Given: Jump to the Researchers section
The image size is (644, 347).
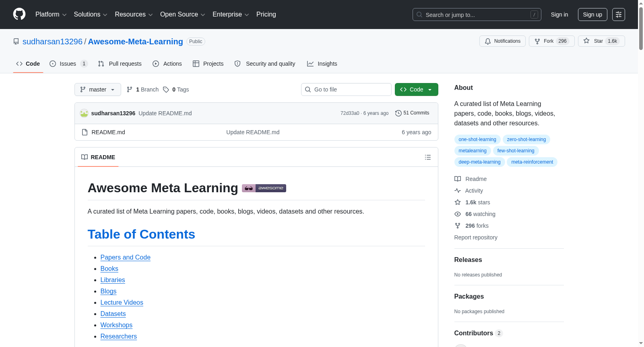Looking at the screenshot, I should (119, 336).
